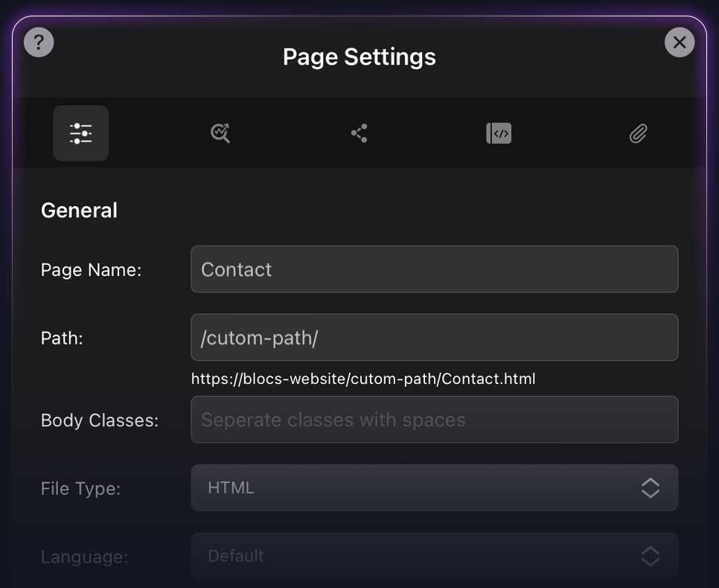719x588 pixels.
Task: Click the Page Settings dialog title
Action: 359,57
